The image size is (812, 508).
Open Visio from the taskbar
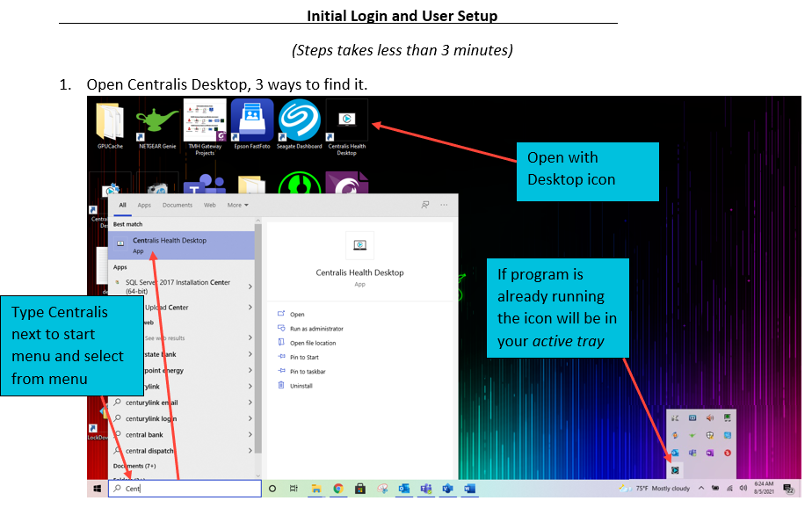(448, 489)
